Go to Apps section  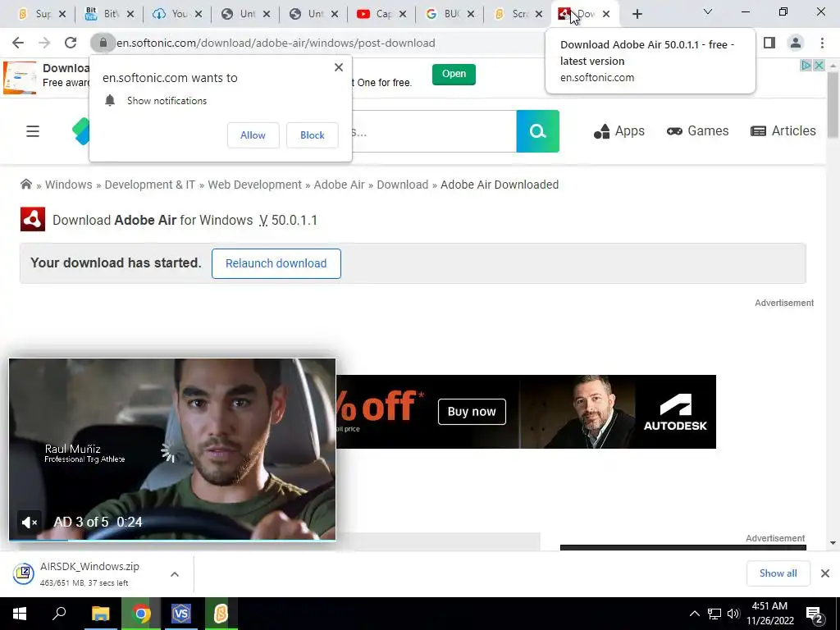pyautogui.click(x=619, y=131)
